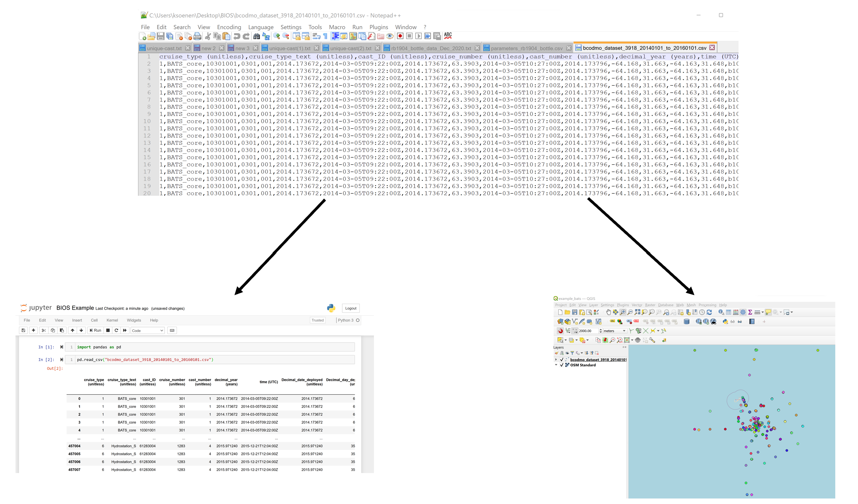The image size is (858, 504).
Task: Open the meters unit dropdown in QGIS
Action: pos(616,331)
